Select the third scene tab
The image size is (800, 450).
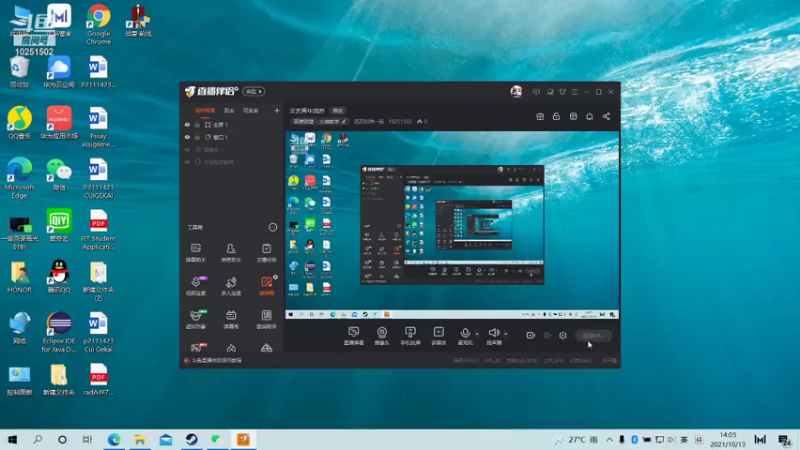tap(251, 111)
